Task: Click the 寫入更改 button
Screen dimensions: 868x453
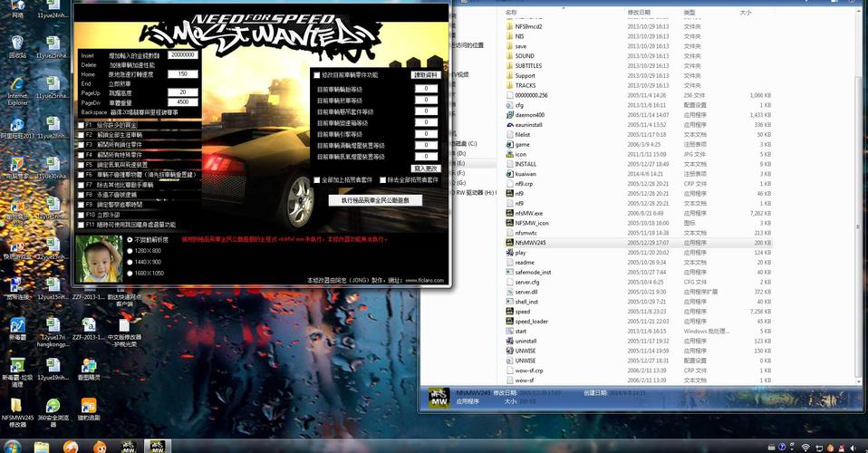Action: (426, 169)
